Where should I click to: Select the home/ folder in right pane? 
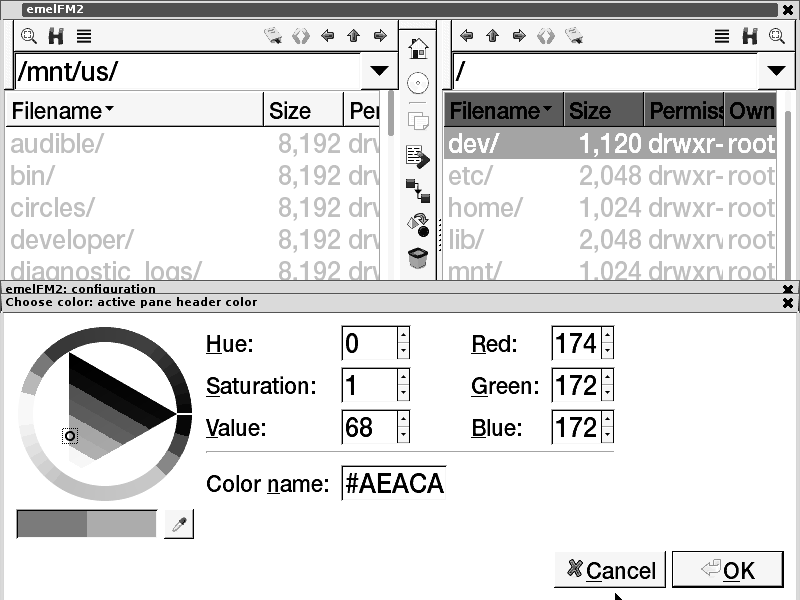pyautogui.click(x=610, y=208)
